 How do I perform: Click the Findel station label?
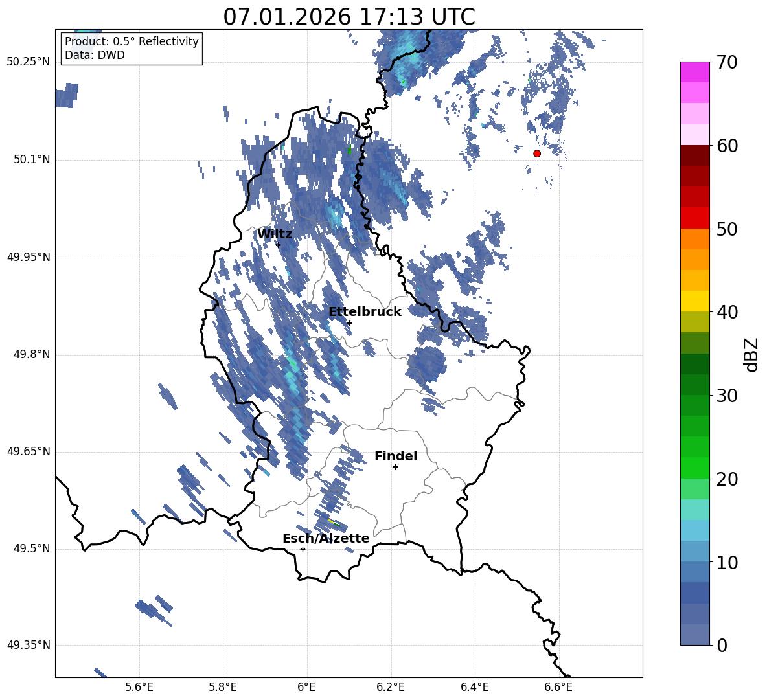(x=396, y=456)
